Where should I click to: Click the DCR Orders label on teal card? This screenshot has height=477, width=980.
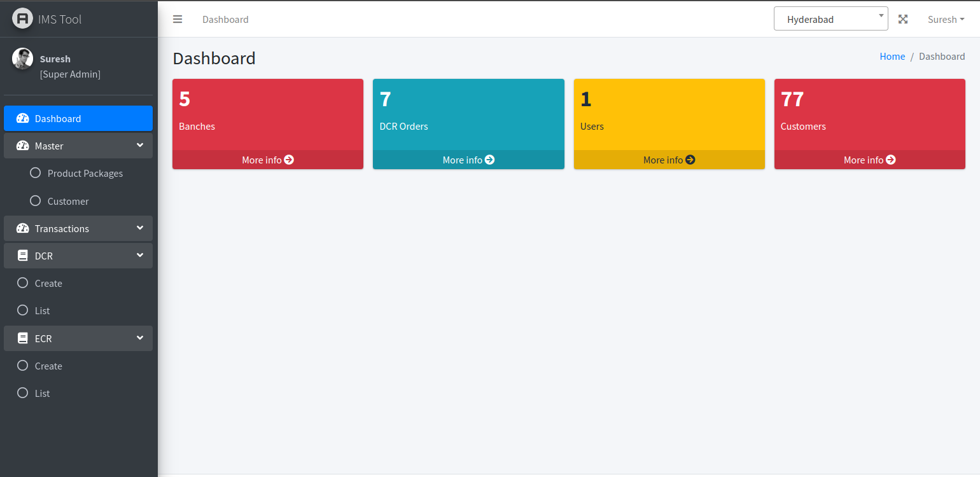tap(403, 126)
